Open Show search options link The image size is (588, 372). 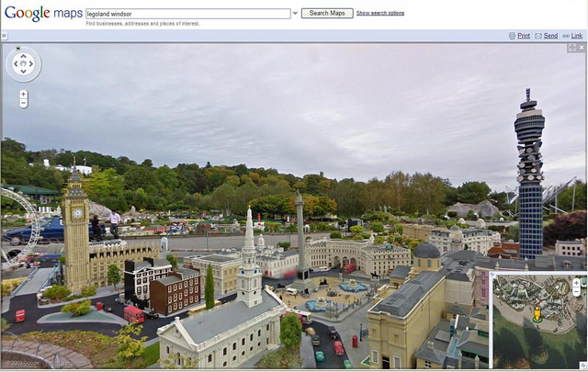(379, 14)
